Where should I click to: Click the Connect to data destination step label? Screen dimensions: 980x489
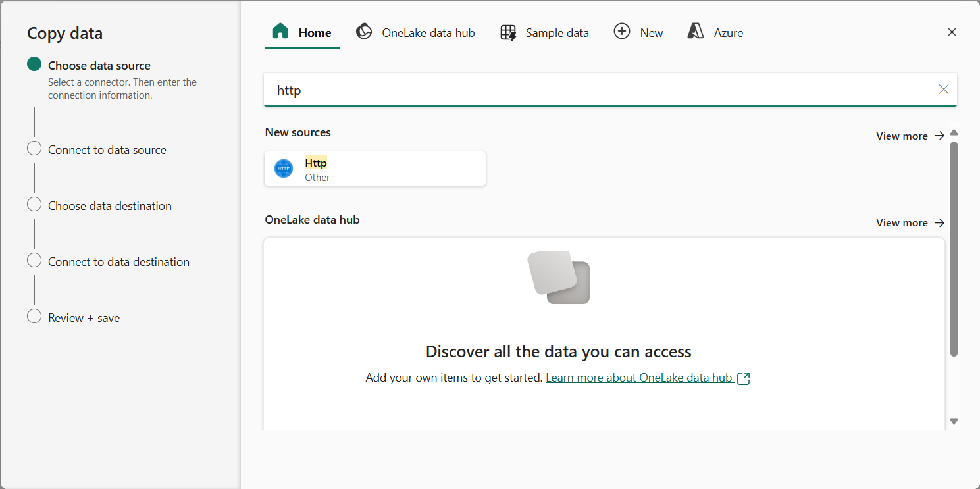coord(118,262)
